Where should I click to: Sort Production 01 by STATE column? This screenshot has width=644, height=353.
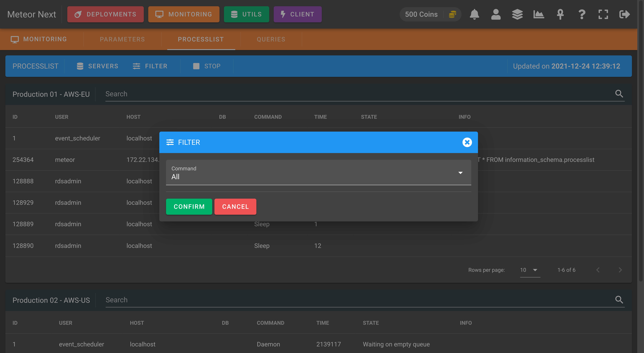tap(369, 117)
